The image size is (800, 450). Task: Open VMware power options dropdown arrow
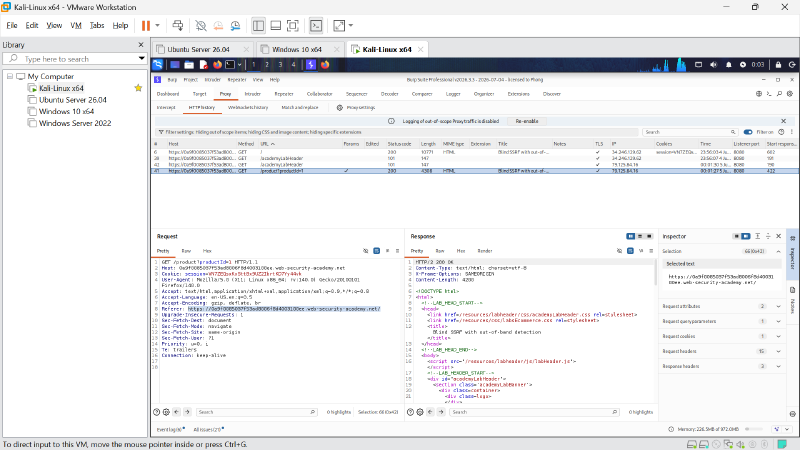(157, 26)
